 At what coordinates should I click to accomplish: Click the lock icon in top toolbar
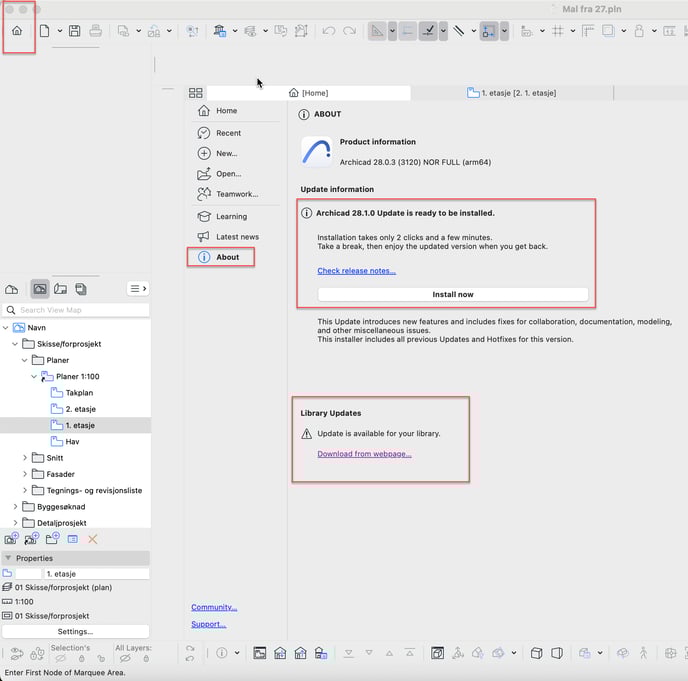(639, 31)
